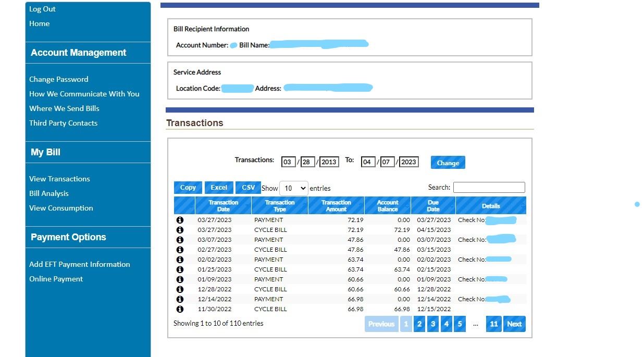Image resolution: width=644 pixels, height=357 pixels.
Task: Open the Show entries dropdown
Action: click(x=294, y=188)
